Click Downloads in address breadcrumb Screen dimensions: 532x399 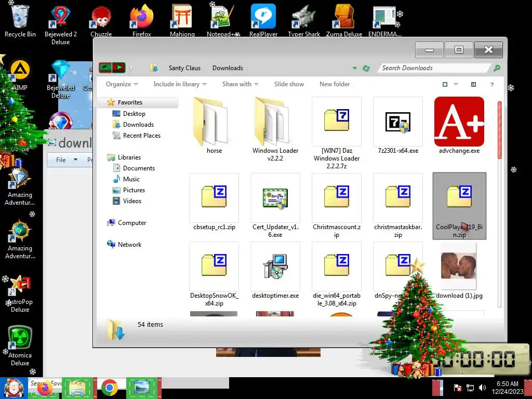[228, 68]
